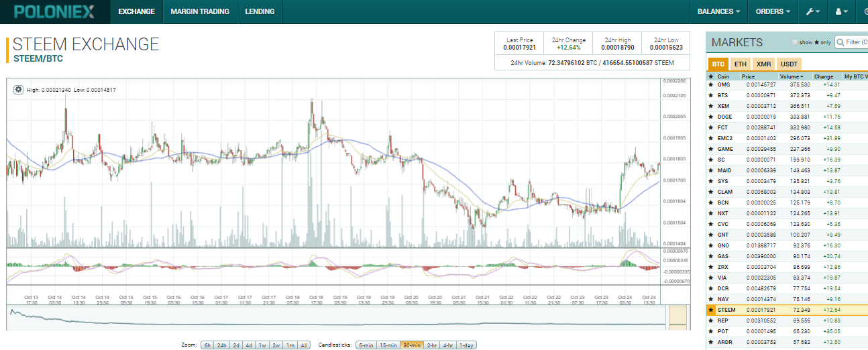
Task: Switch to the USDT markets tab
Action: pos(789,64)
